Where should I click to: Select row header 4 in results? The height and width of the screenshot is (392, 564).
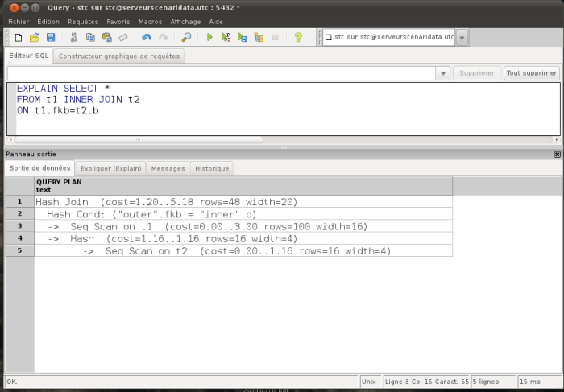click(x=20, y=238)
